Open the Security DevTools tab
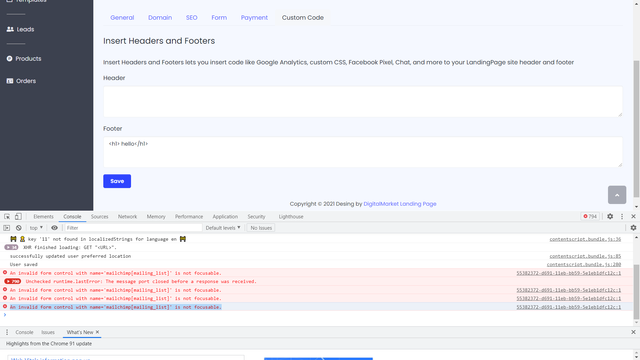The height and width of the screenshot is (360, 640). point(256,217)
